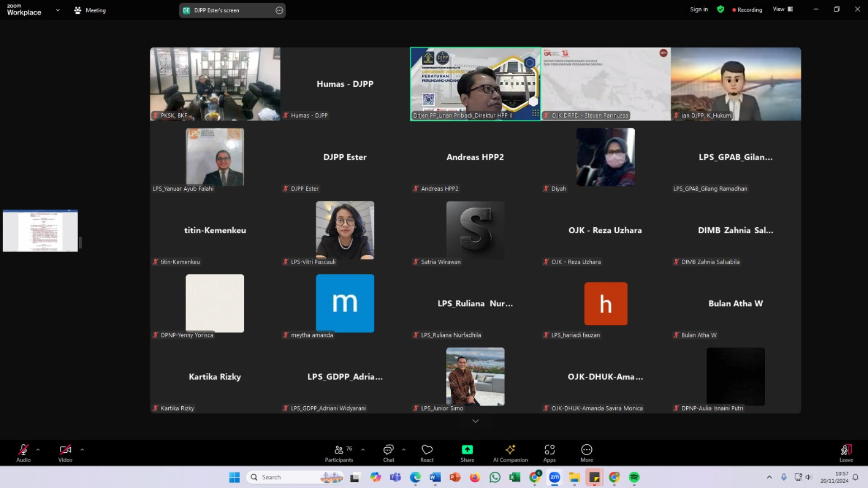Open Microsoft Edge from taskbar
This screenshot has height=488, width=868.
click(x=415, y=477)
